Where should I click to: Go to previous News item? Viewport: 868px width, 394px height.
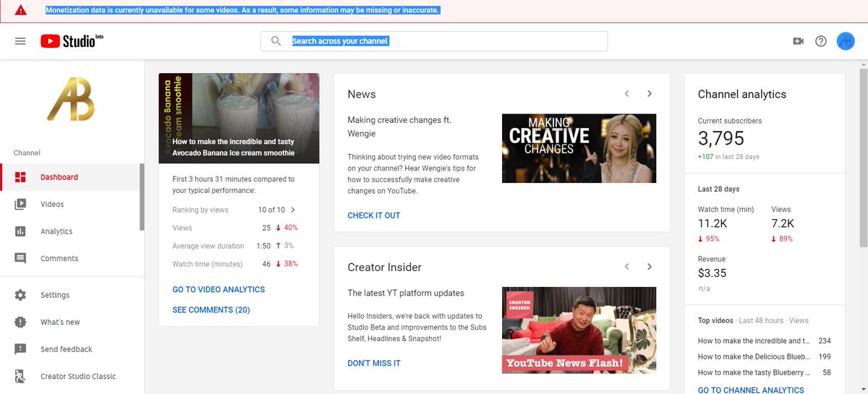coord(627,94)
